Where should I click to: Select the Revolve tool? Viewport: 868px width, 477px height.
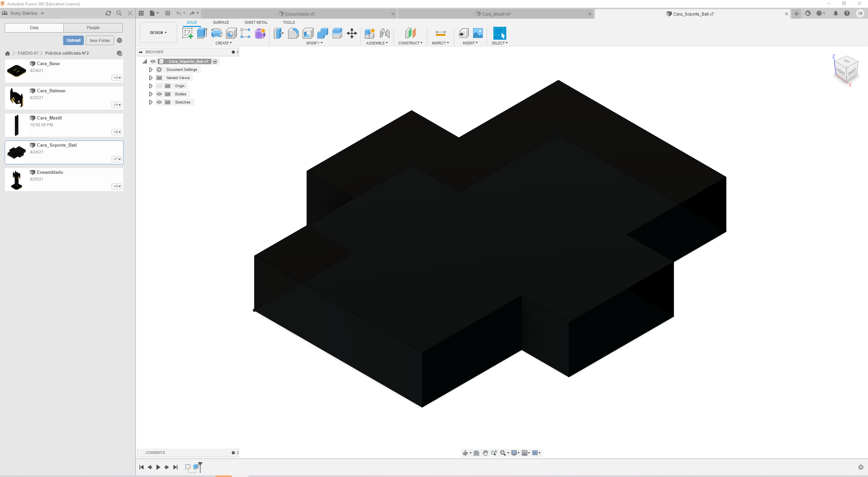click(217, 33)
